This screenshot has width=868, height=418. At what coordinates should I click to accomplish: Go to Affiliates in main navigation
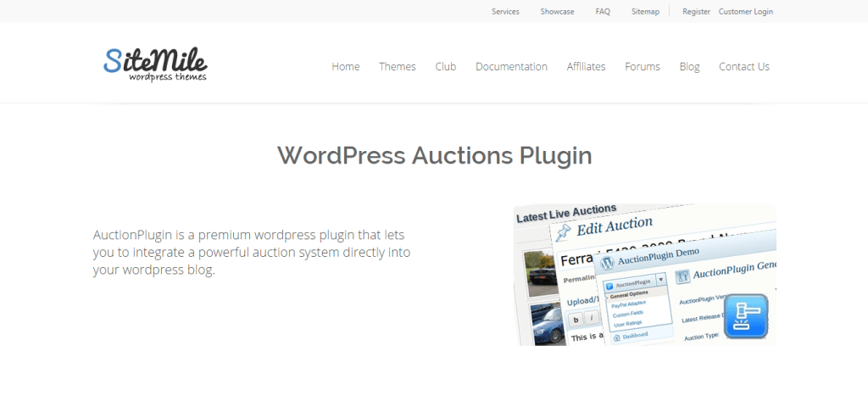pos(587,66)
